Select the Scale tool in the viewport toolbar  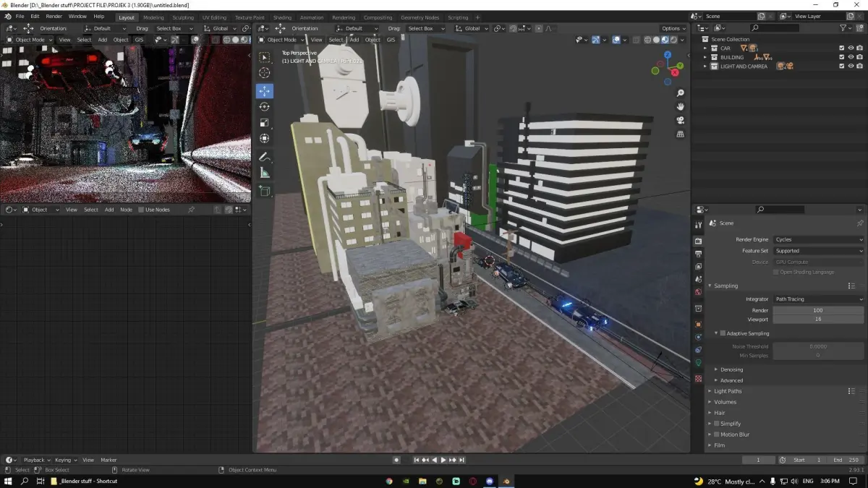click(x=264, y=122)
